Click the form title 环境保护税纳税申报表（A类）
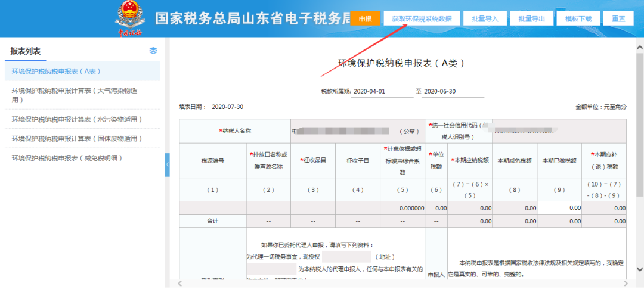 pyautogui.click(x=401, y=63)
